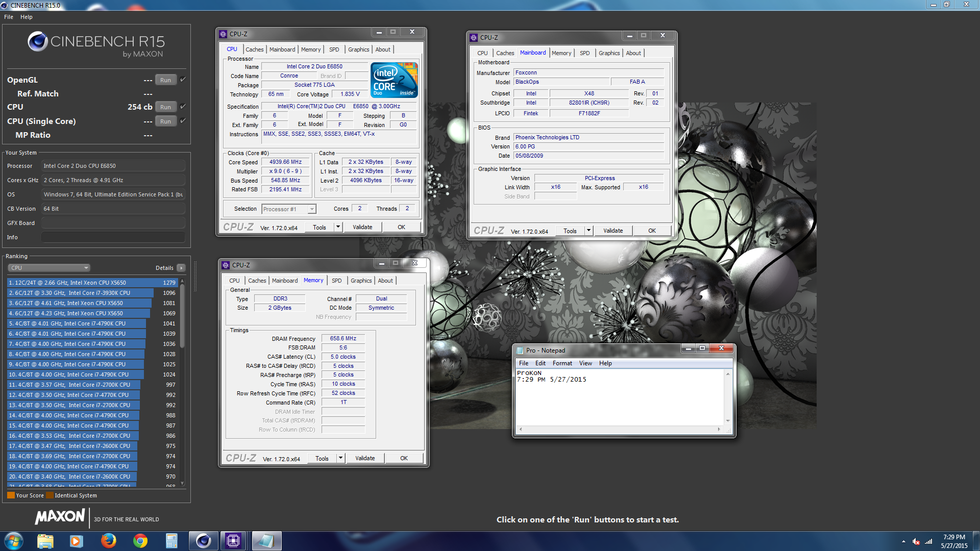Select ranking row 12C/24T Xeon X5650

[92, 283]
